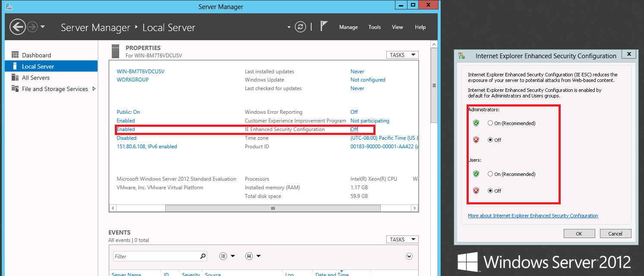Click the File and Storage Services icon
The width and height of the screenshot is (644, 276).
click(15, 89)
